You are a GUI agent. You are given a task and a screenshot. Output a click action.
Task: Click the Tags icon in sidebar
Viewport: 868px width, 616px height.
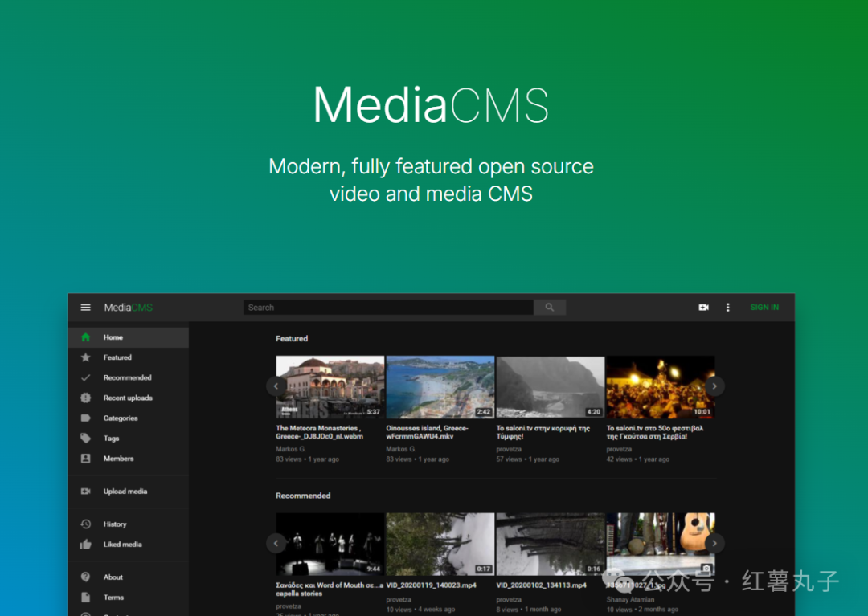click(85, 438)
